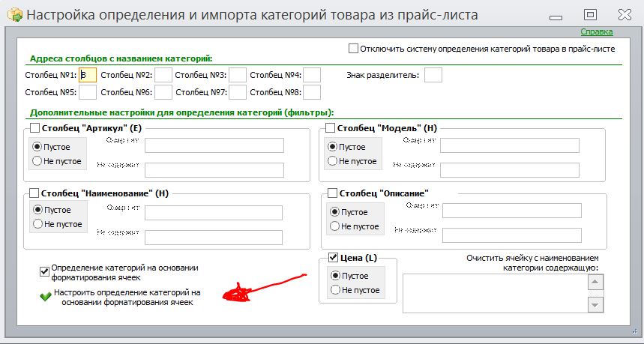Click the upper text field in Артикул group
This screenshot has height=344, width=644.
click(x=214, y=145)
